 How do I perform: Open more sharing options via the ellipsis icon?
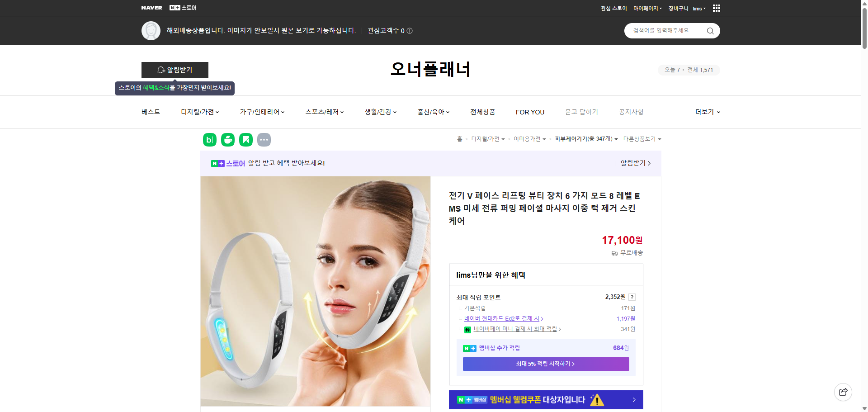(x=264, y=140)
